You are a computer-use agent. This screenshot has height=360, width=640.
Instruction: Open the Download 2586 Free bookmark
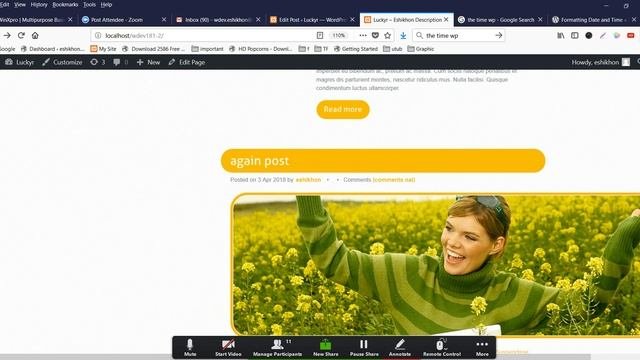[153, 49]
